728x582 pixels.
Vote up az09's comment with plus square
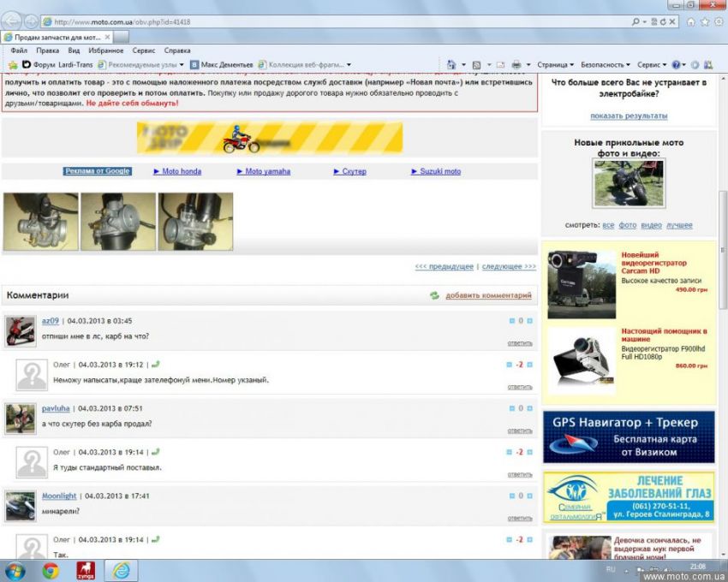coord(529,321)
